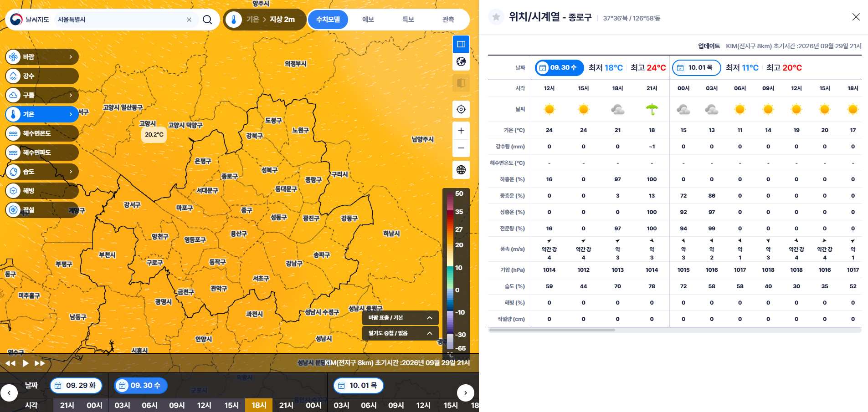Go to next timeline page

(466, 393)
